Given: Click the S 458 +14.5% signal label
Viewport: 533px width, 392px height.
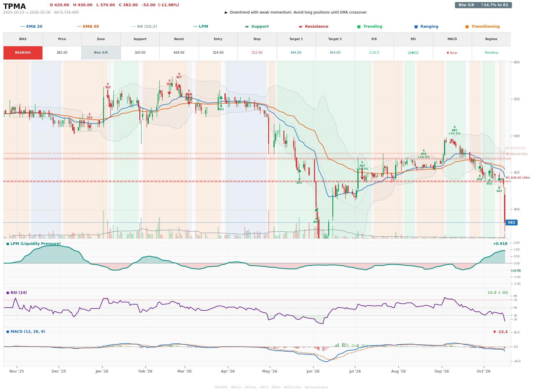Looking at the screenshot, I should point(423,154).
